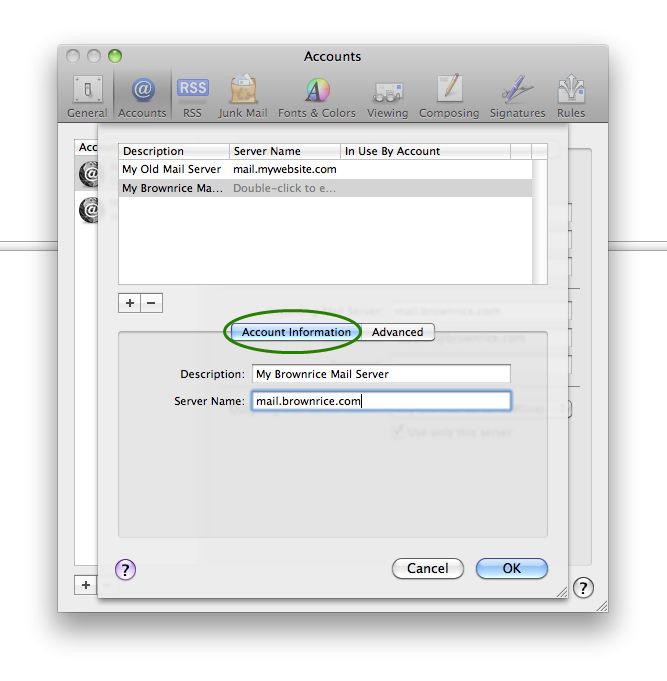Open the General preferences pane

[x=87, y=97]
